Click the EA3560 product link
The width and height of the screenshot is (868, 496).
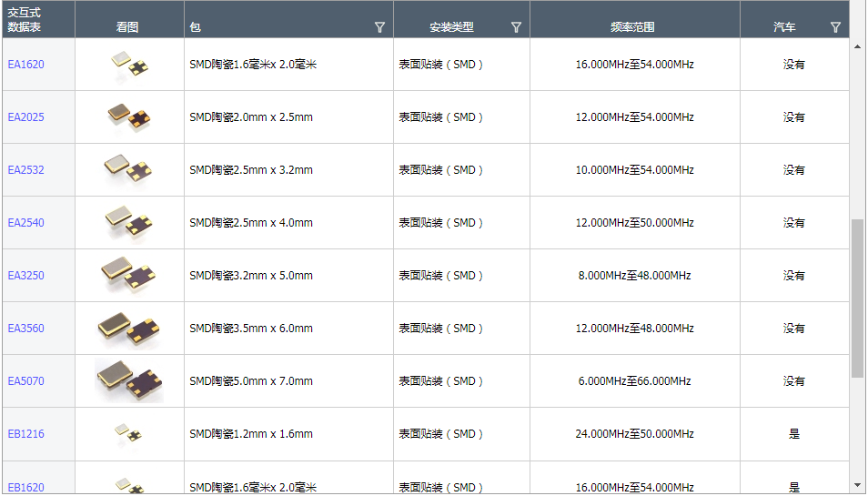[25, 329]
